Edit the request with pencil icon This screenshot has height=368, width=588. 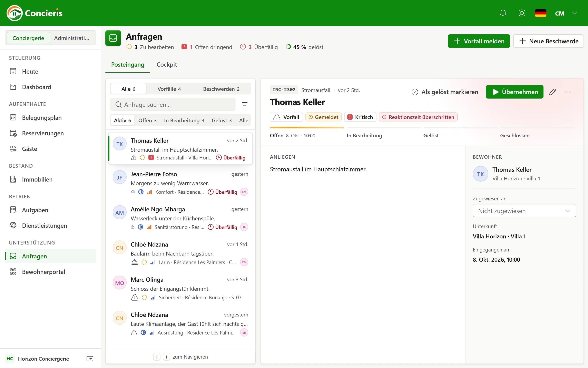(552, 92)
